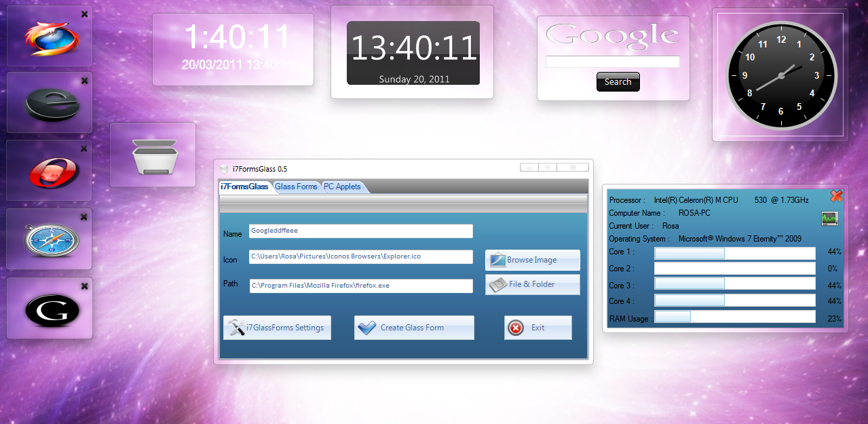The image size is (868, 424).
Task: Click the i7FormsGlass title bar app icon
Action: 224,169
